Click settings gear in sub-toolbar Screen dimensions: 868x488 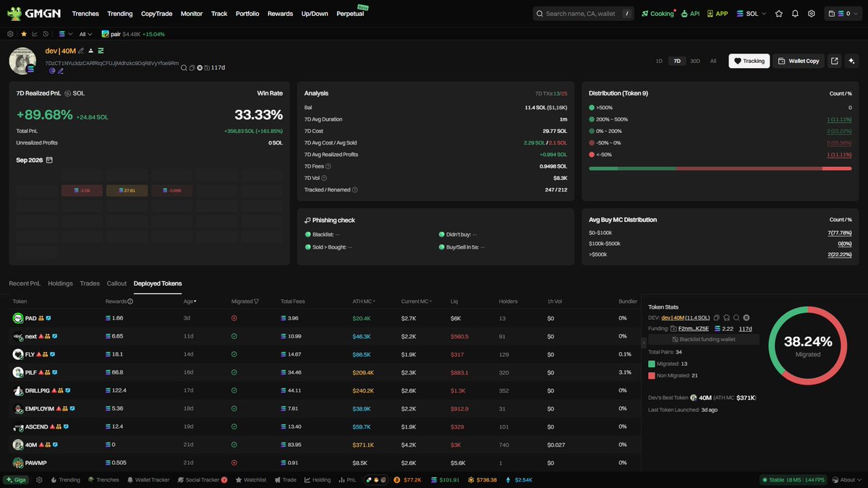[x=10, y=34]
